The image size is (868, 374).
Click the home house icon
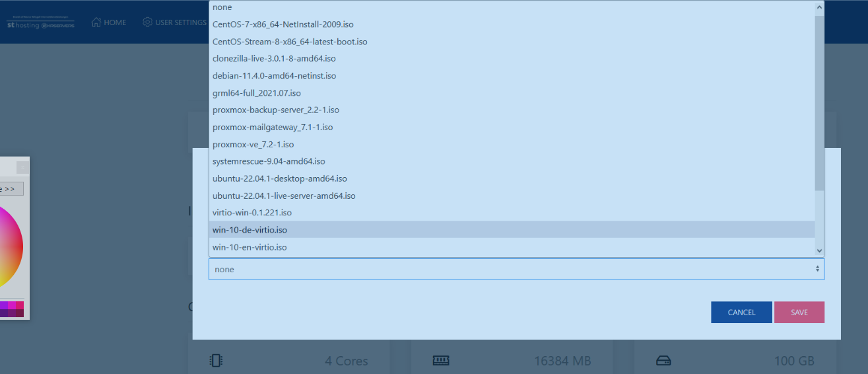click(96, 22)
